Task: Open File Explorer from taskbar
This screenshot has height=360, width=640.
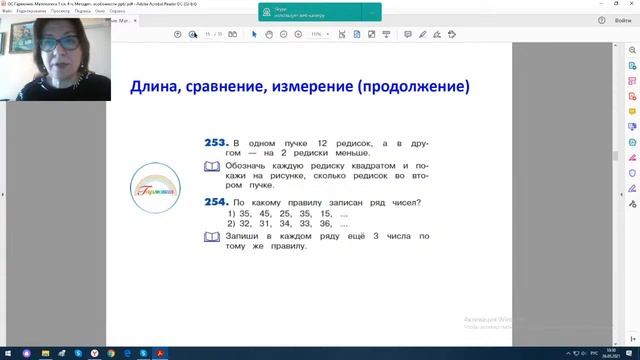Action: pyautogui.click(x=45, y=353)
